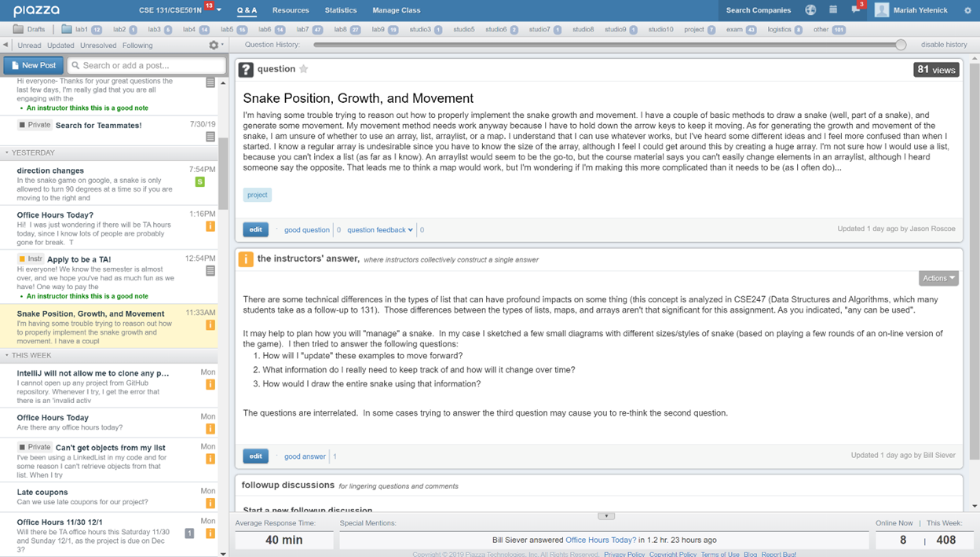
Task: Click the globe icon in top bar
Action: tap(810, 10)
